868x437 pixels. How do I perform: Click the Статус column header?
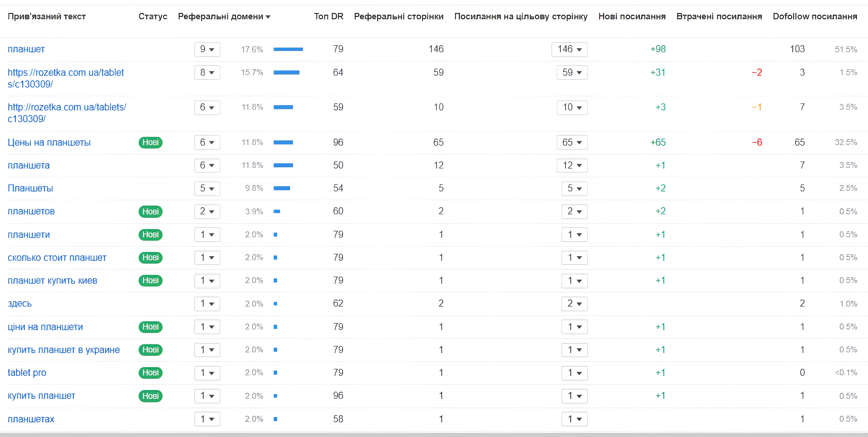coord(153,16)
